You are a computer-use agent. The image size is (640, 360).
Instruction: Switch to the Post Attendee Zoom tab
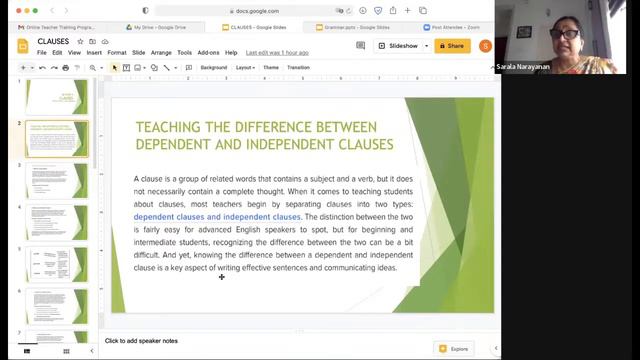click(x=451, y=27)
